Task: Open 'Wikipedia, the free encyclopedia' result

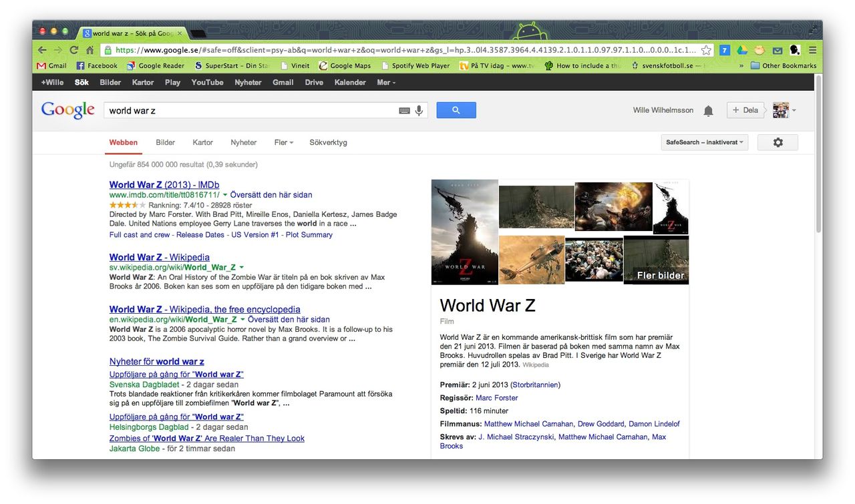Action: pos(205,309)
